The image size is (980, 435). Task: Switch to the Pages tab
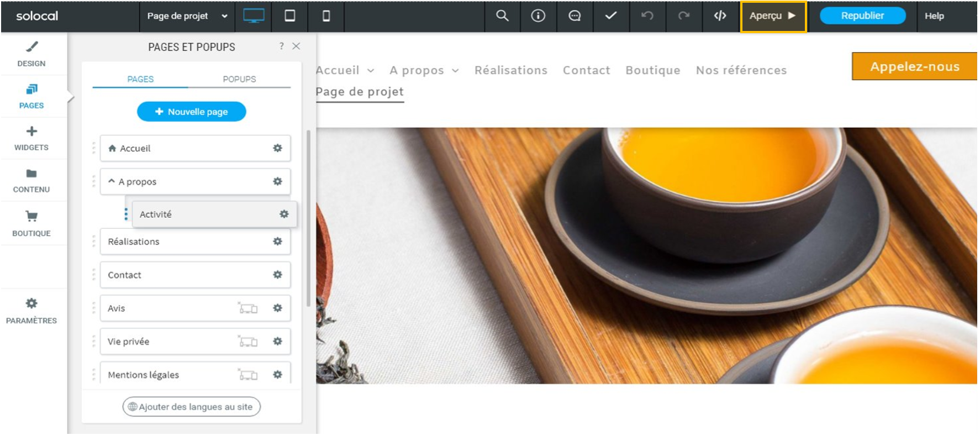point(140,79)
